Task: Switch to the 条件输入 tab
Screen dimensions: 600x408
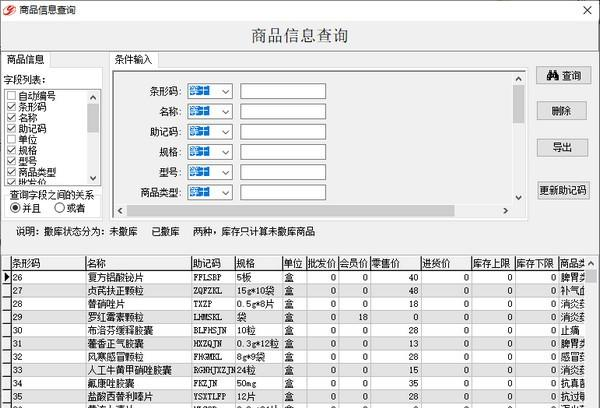Action: (133, 60)
